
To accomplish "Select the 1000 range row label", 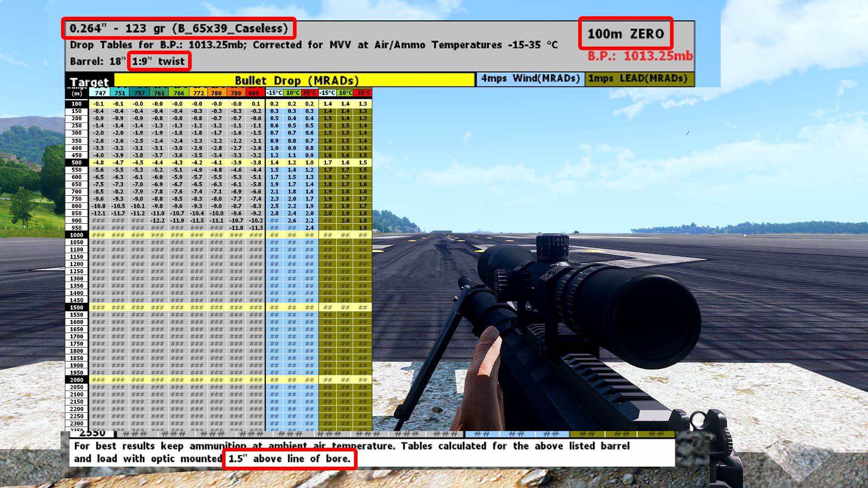I will pos(76,235).
